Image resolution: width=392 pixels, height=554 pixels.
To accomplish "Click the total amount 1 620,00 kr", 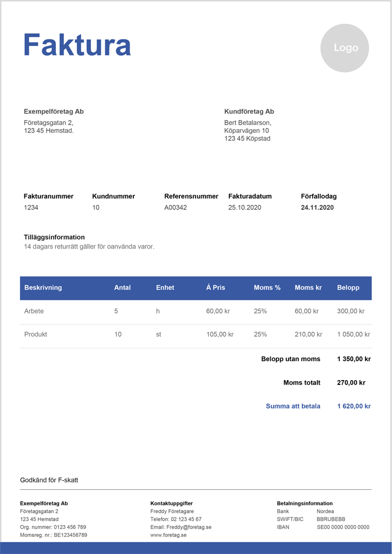I will pyautogui.click(x=353, y=406).
